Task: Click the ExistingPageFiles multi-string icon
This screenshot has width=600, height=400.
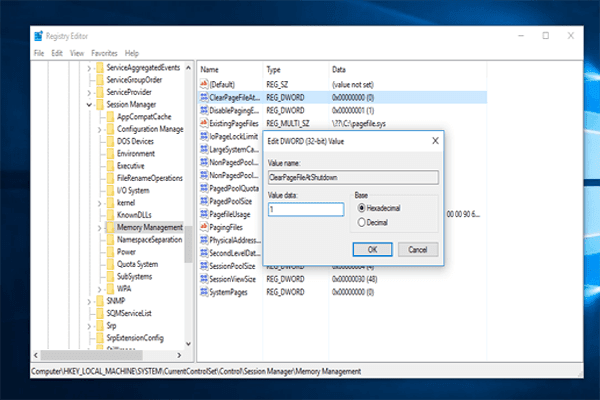Action: point(204,123)
